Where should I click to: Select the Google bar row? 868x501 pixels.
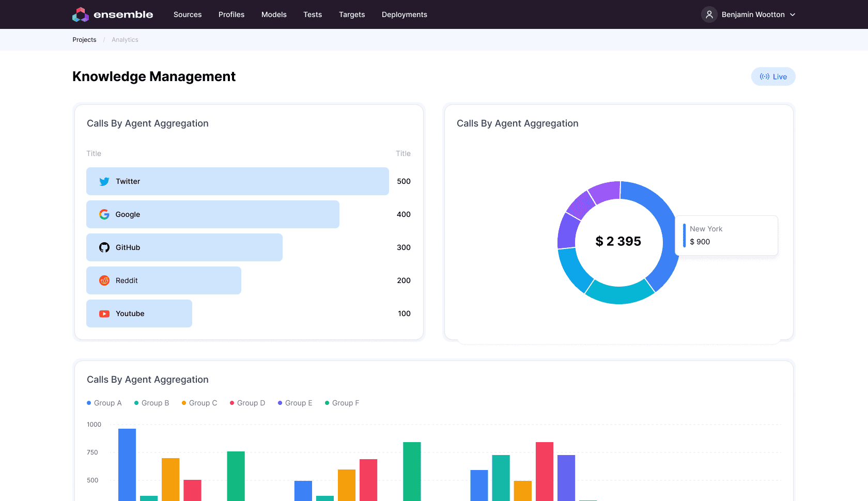[x=213, y=214]
